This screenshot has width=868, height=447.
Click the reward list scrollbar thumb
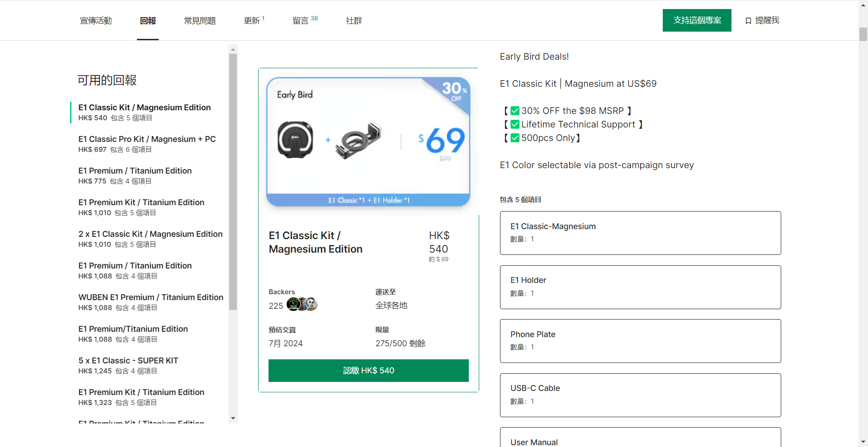233,182
